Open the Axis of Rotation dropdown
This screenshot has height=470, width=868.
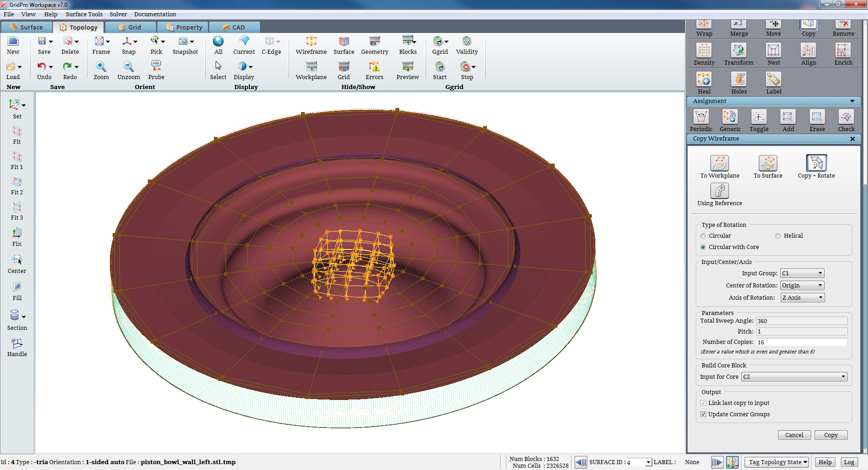tap(802, 298)
